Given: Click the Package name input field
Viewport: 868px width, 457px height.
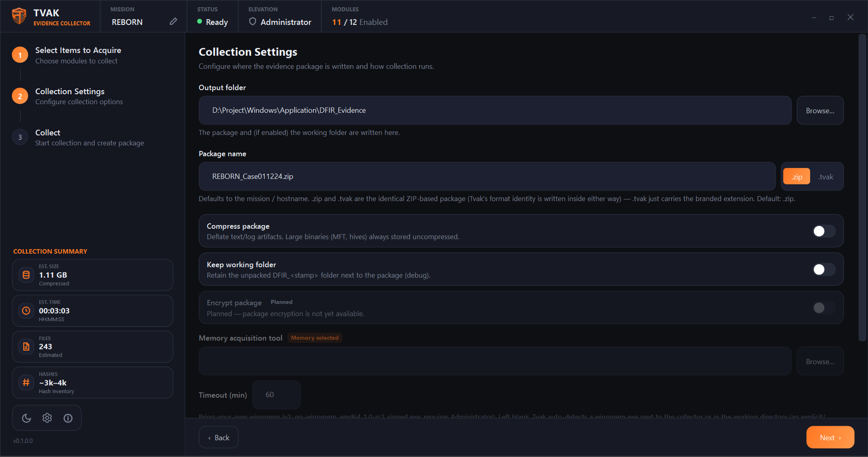Looking at the screenshot, I should pyautogui.click(x=487, y=177).
